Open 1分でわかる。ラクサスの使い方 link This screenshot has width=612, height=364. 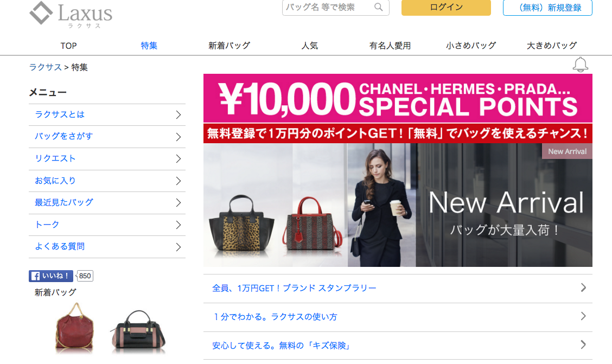(x=398, y=317)
